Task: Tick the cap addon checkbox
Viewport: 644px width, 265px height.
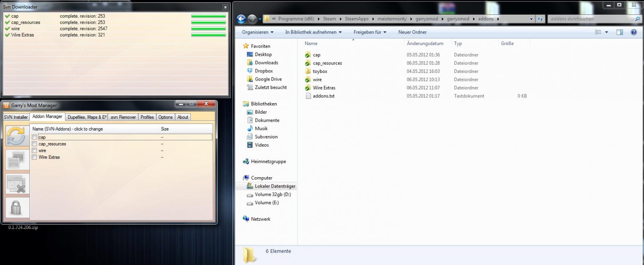Action: tap(34, 137)
